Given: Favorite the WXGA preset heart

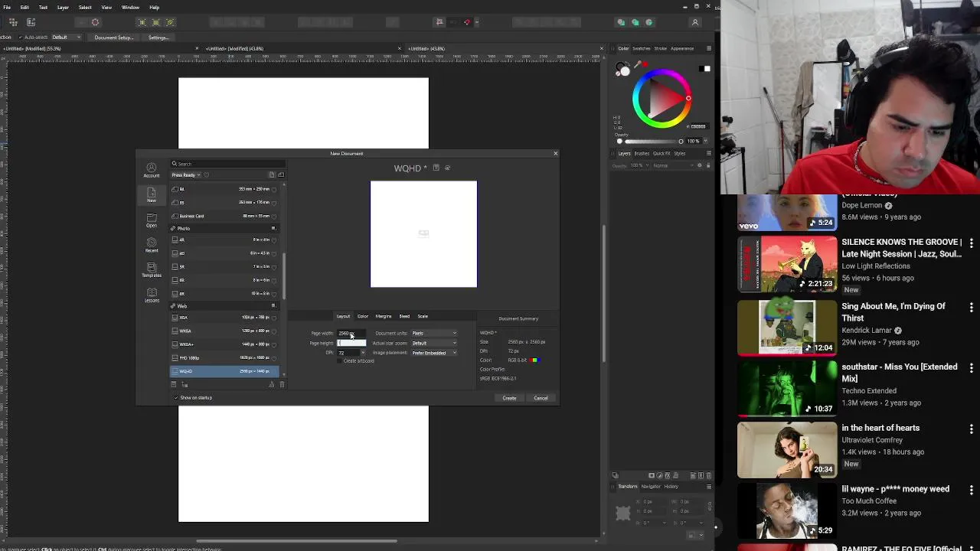Looking at the screenshot, I should (x=274, y=331).
